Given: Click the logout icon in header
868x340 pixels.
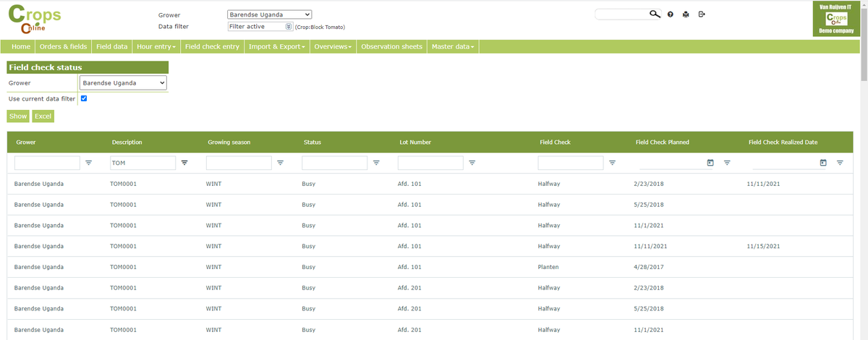Looking at the screenshot, I should 702,14.
